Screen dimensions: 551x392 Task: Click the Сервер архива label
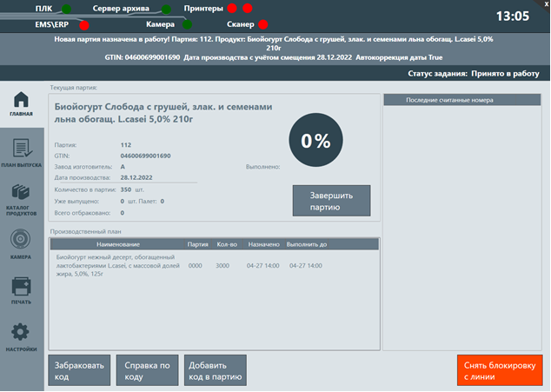pyautogui.click(x=121, y=9)
